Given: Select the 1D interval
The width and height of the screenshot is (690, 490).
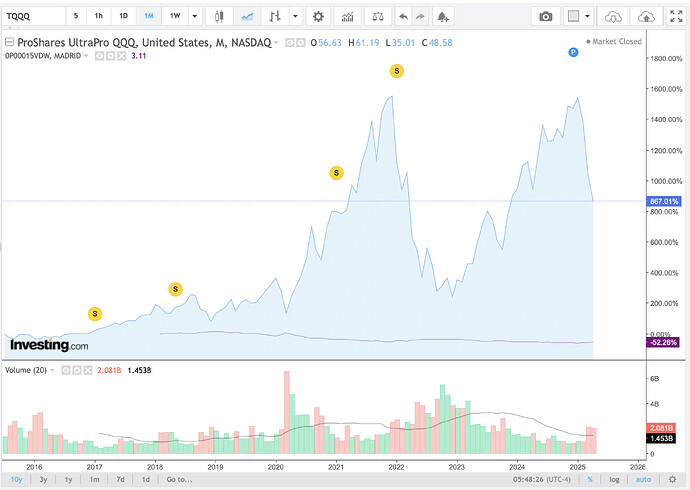Looking at the screenshot, I should 123,16.
